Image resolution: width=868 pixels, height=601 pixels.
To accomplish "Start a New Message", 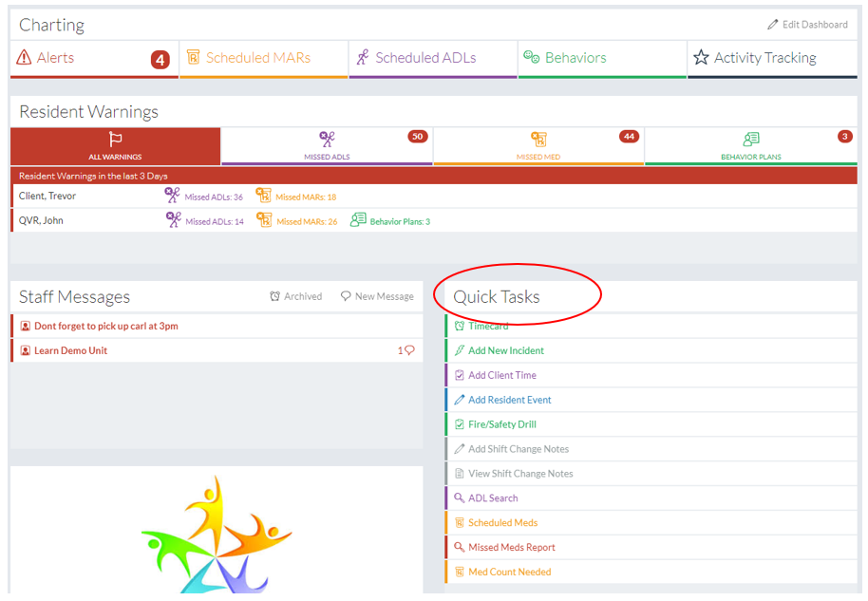I will 377,296.
